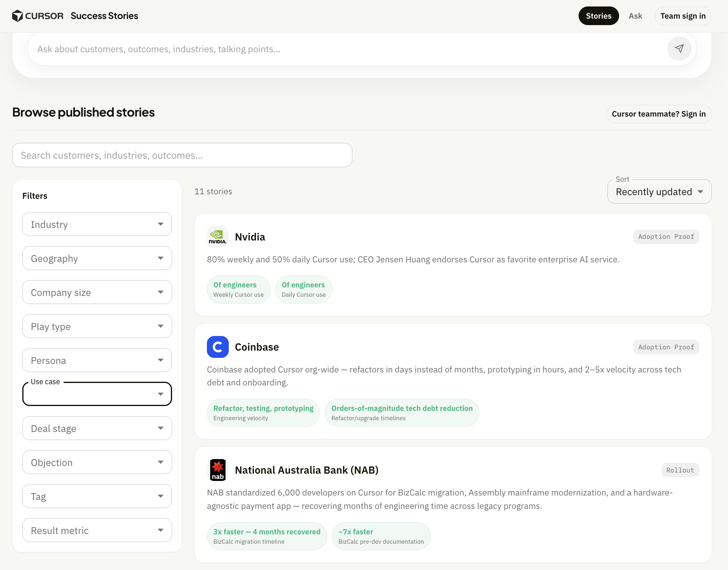Viewport: 728px width, 570px height.
Task: Click the "Filters" panel heading
Action: pyautogui.click(x=35, y=196)
